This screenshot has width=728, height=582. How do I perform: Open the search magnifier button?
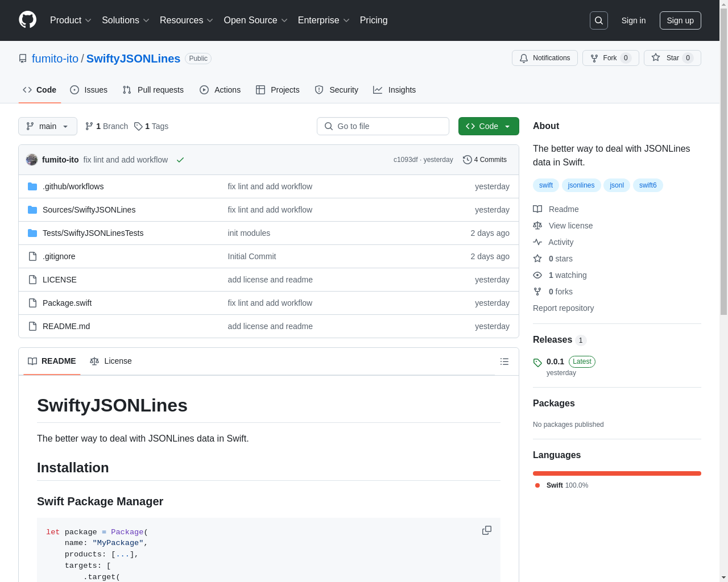coord(599,20)
